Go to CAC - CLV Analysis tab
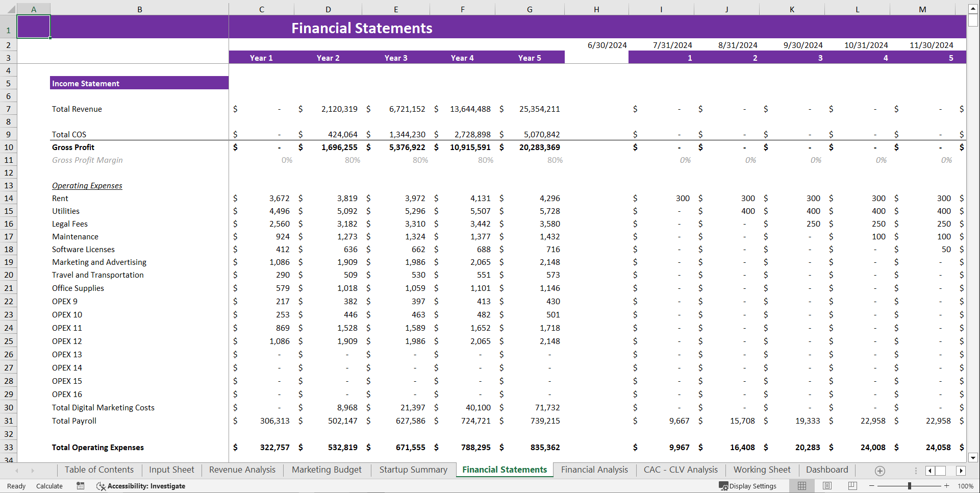980x493 pixels. point(681,470)
